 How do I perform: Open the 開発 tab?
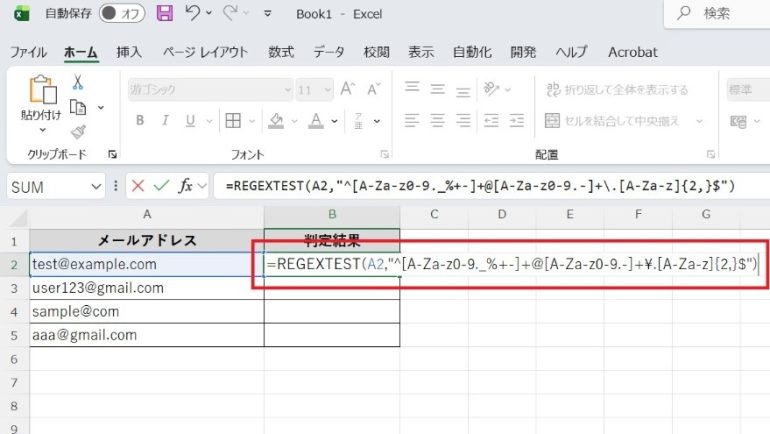tap(523, 52)
